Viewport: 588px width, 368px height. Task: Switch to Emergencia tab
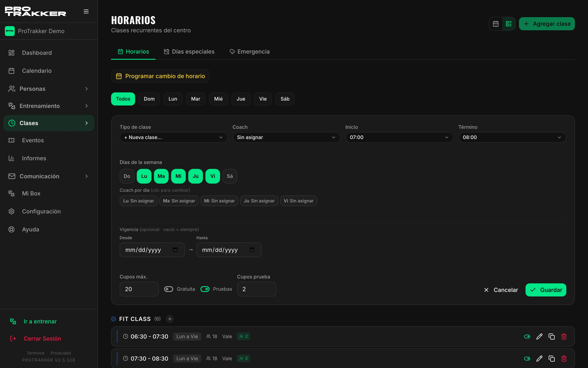[x=249, y=52]
